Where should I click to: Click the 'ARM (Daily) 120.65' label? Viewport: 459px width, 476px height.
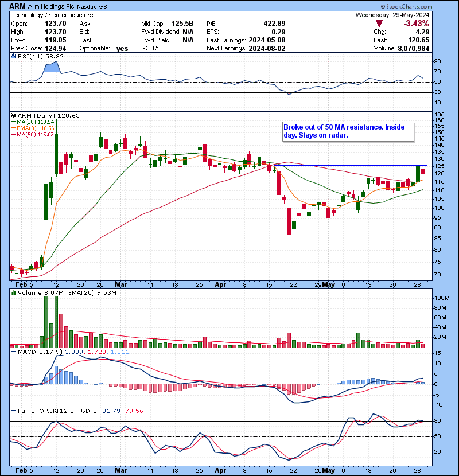49,115
